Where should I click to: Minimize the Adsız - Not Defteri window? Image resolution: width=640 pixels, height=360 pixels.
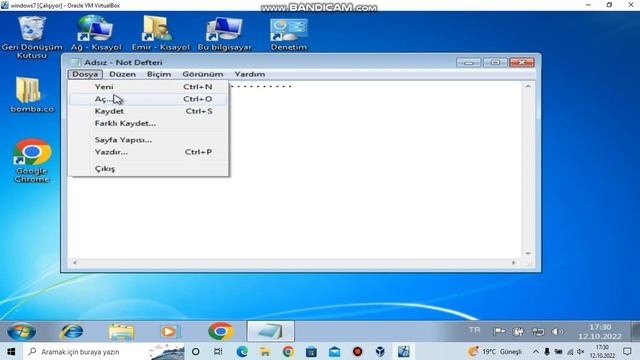(x=469, y=62)
